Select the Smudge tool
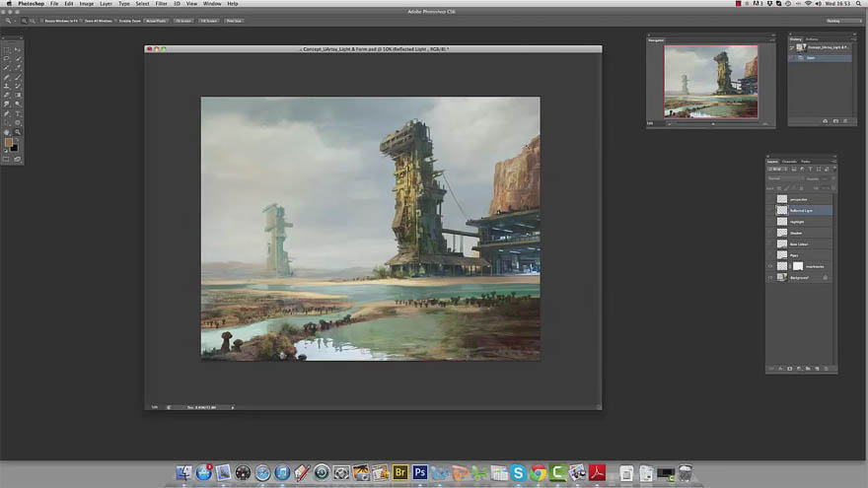 pyautogui.click(x=6, y=105)
